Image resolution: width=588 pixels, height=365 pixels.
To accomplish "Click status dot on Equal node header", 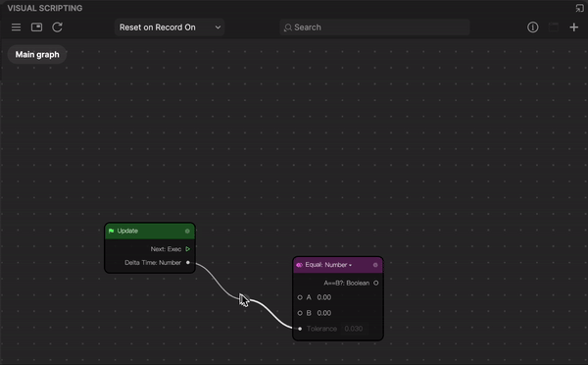I will click(375, 265).
